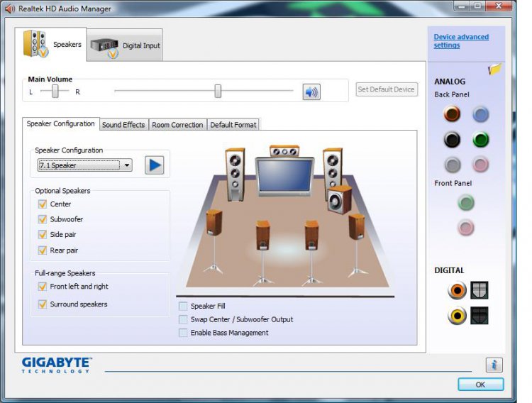Uncheck the Subwoofer optional speaker
The image size is (532, 403).
[43, 219]
